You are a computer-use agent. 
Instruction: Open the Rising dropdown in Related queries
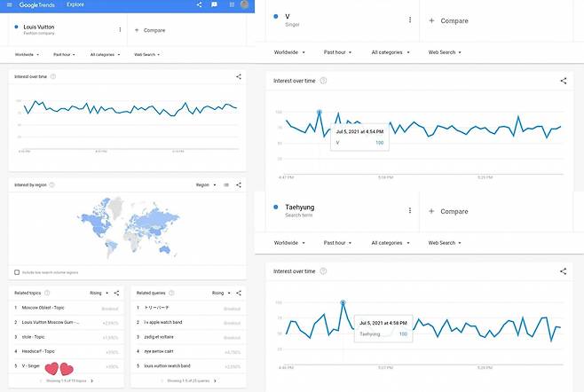[x=220, y=293]
